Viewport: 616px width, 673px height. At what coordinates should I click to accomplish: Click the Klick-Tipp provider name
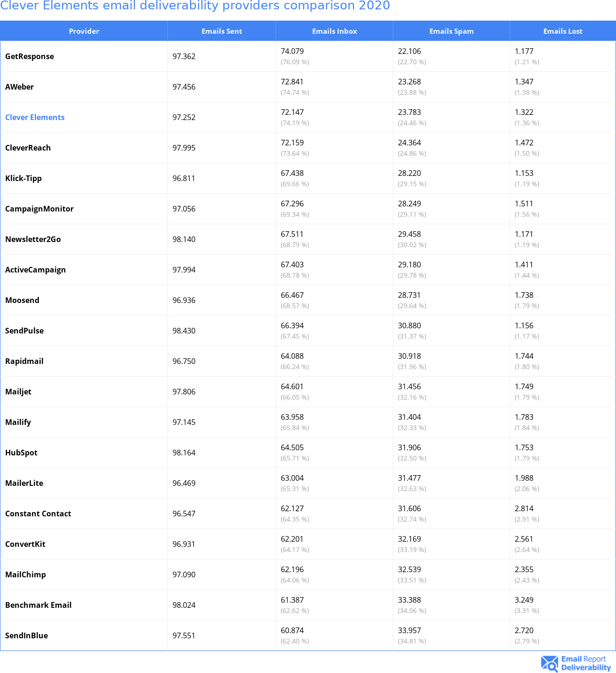coord(23,178)
